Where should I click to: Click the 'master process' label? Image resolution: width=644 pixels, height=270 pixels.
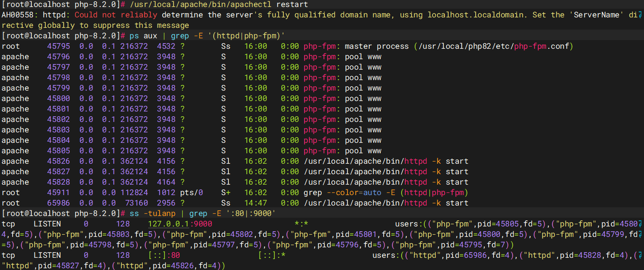[x=377, y=46]
